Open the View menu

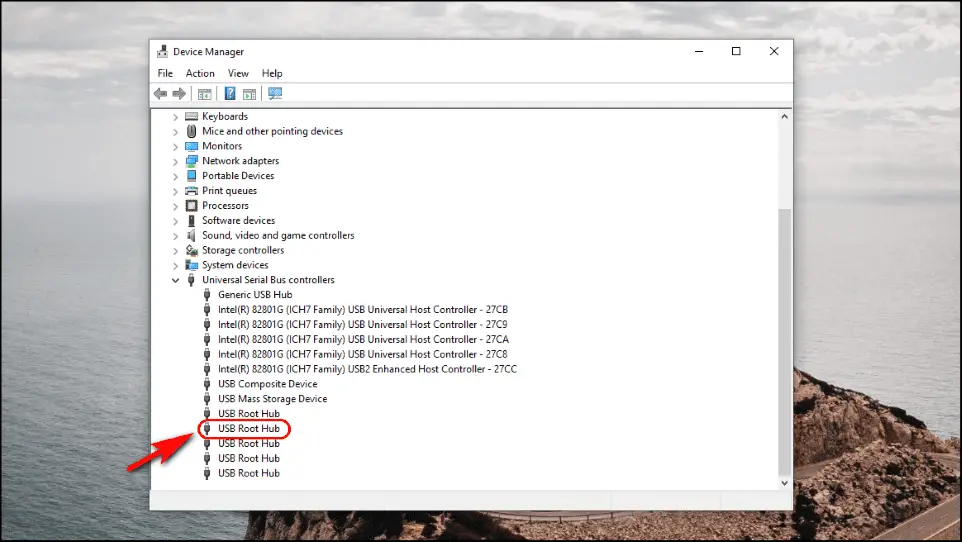(x=238, y=73)
